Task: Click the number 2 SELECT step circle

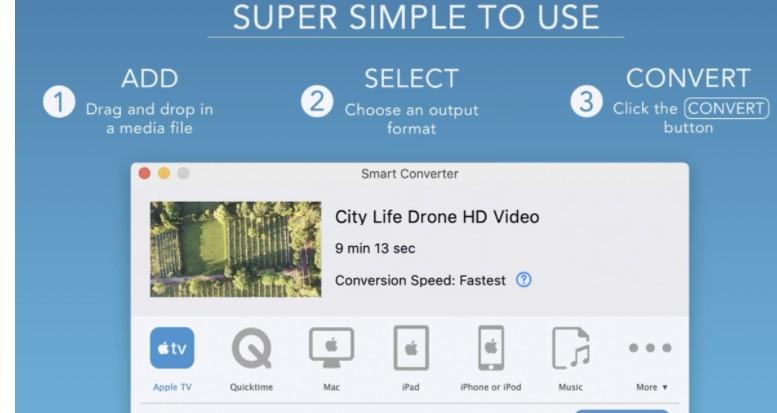Action: pos(317,102)
